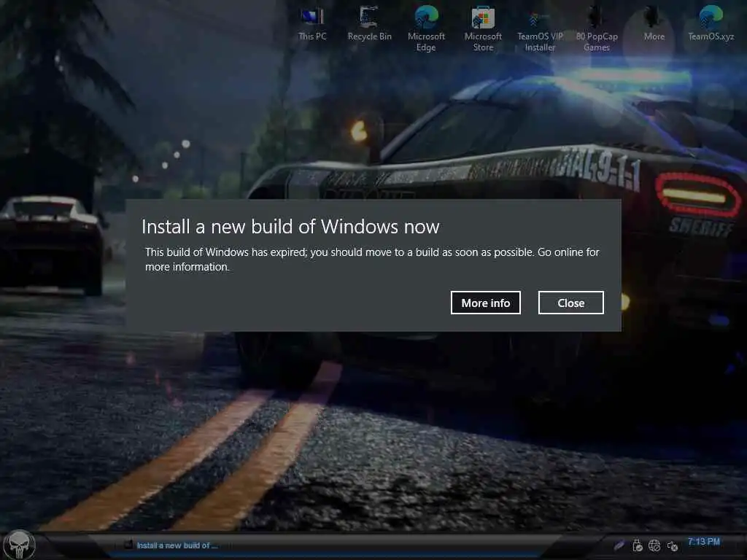Image resolution: width=747 pixels, height=560 pixels.
Task: Open the TeamOS.xyz desktop shortcut
Action: pos(711,24)
